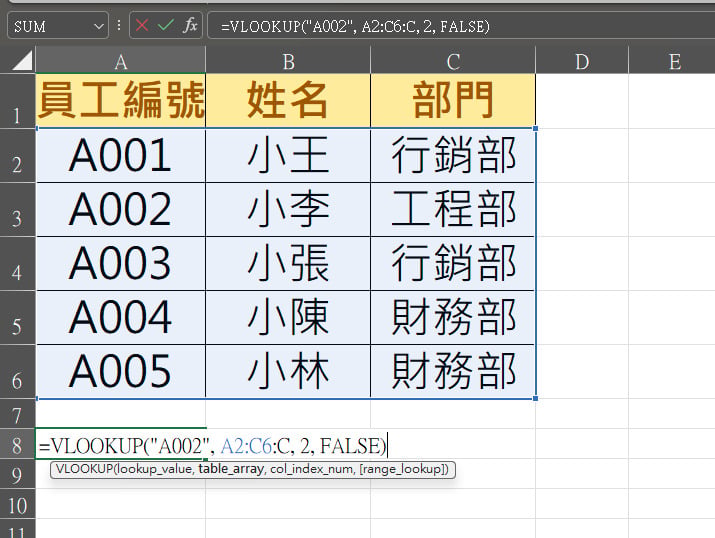The image size is (715, 538).
Task: Click cell containing 小林
Action: point(288,372)
